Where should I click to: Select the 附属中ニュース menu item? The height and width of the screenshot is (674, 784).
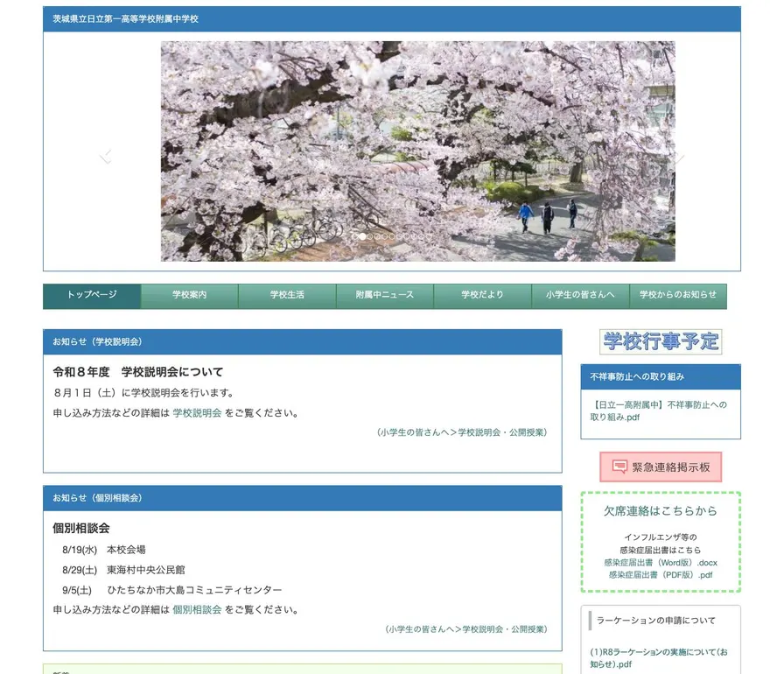point(384,296)
